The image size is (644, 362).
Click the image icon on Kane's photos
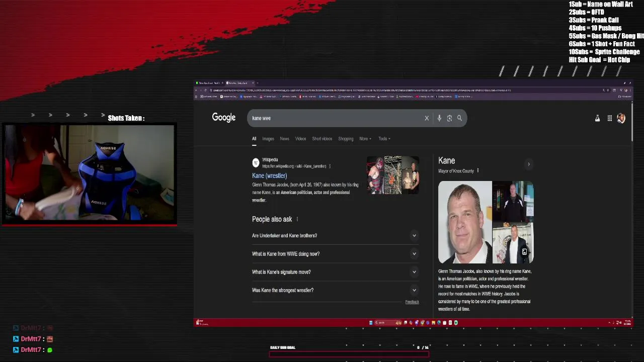(x=524, y=252)
